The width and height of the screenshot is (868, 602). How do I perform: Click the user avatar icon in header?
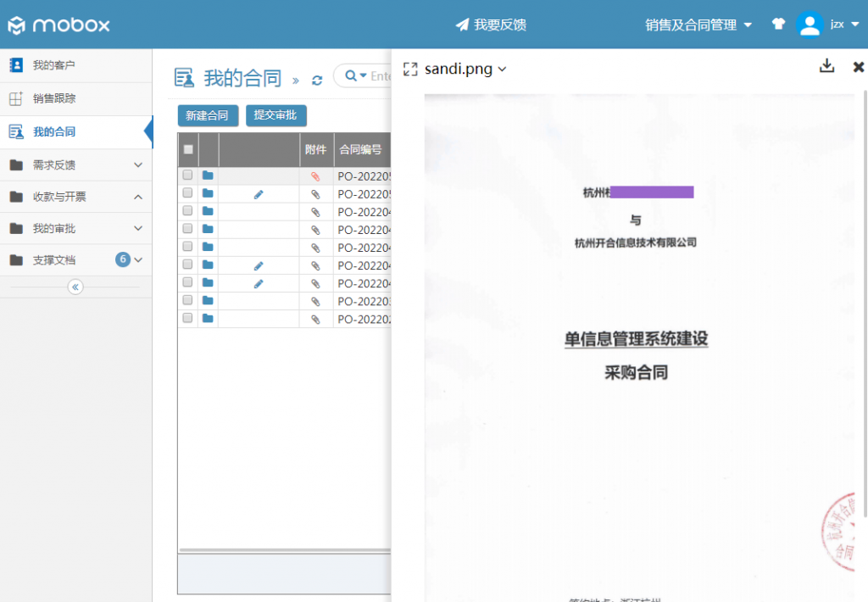[810, 25]
